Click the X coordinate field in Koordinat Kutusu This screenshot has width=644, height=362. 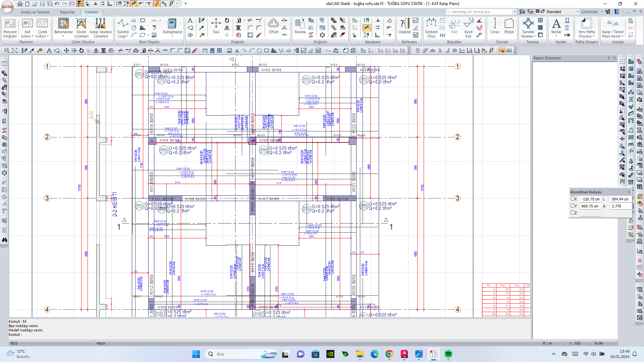590,199
